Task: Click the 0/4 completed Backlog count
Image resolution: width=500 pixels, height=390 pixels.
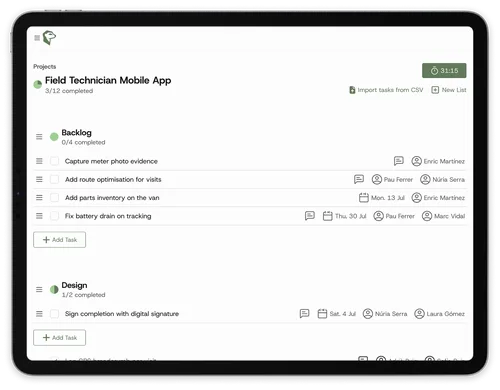Action: click(83, 142)
